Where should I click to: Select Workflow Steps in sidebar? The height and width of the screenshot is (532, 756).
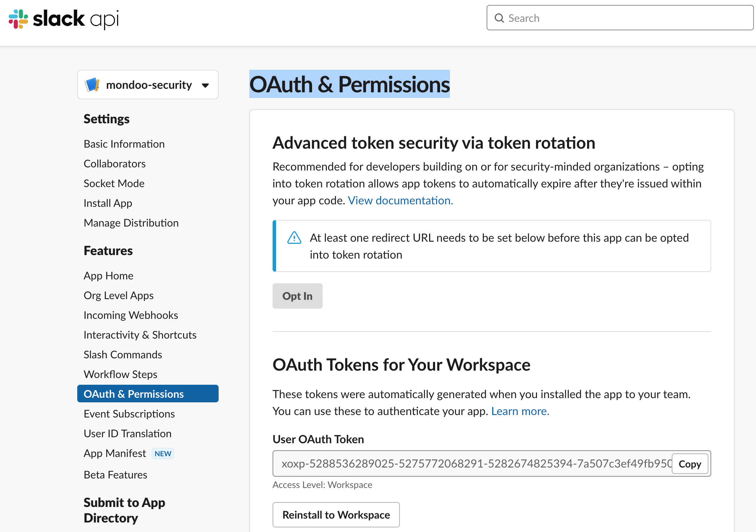click(120, 374)
